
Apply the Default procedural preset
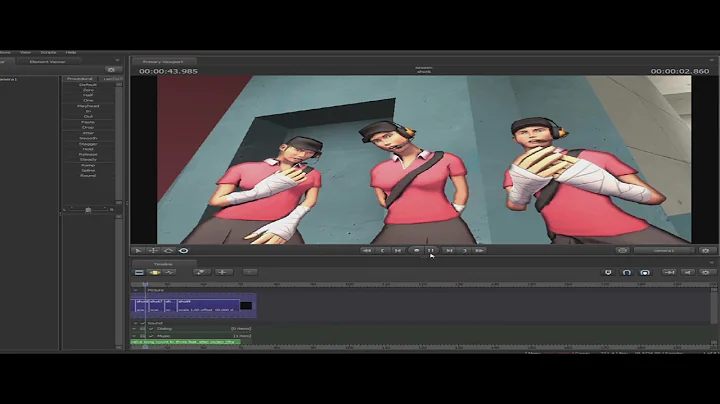click(88, 84)
